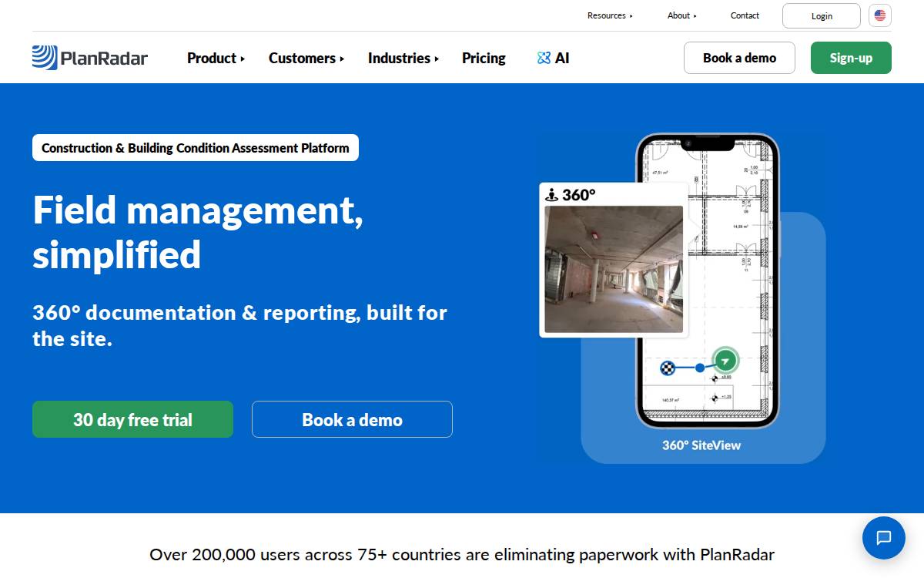
Task: Expand the About dropdown
Action: [x=682, y=15]
